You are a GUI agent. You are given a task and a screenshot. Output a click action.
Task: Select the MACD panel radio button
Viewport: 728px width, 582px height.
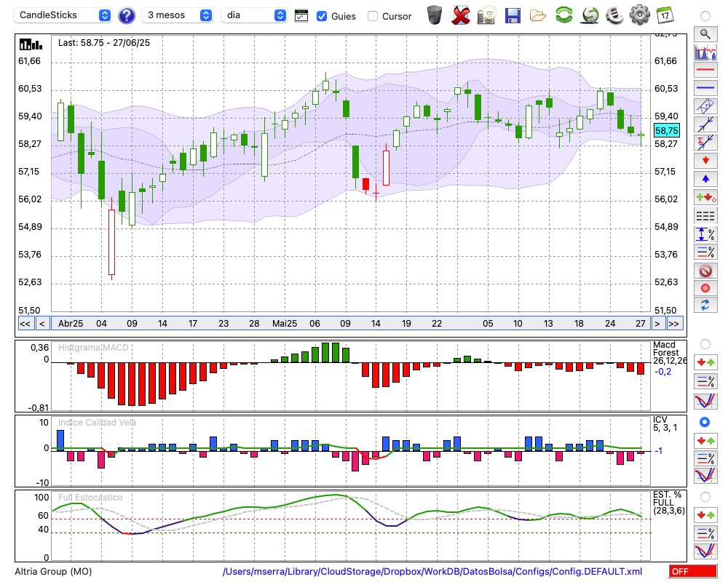tap(705, 344)
